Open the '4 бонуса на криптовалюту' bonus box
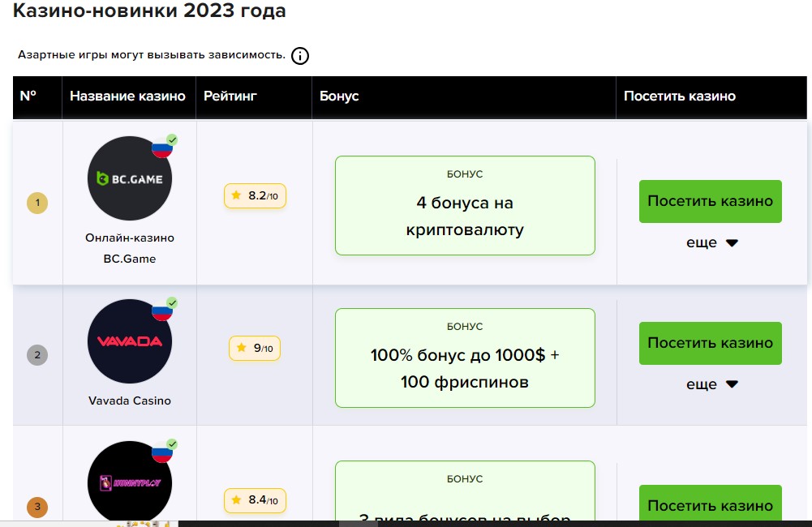The height and width of the screenshot is (527, 812). [465, 205]
